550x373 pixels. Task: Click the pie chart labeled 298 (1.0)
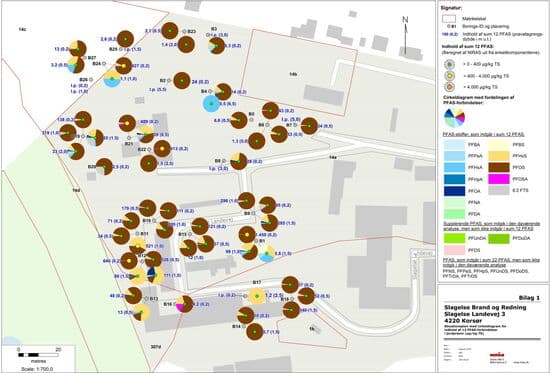(x=246, y=201)
